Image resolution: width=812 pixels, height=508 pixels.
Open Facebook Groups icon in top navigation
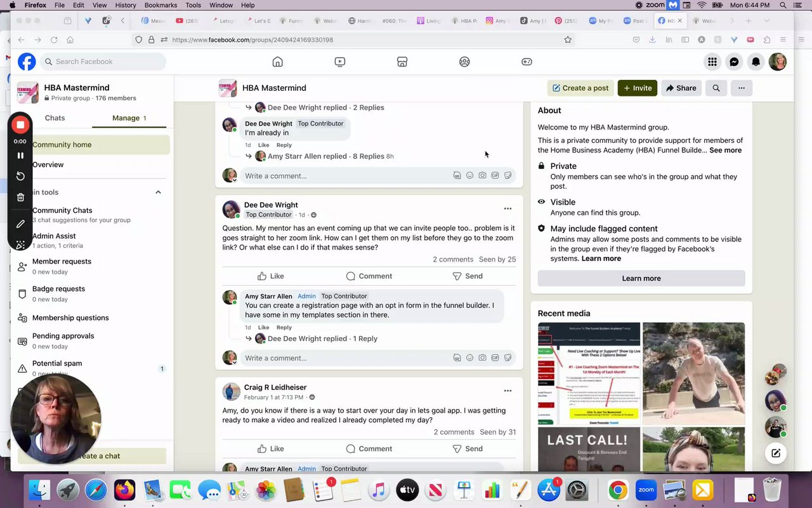tap(464, 62)
